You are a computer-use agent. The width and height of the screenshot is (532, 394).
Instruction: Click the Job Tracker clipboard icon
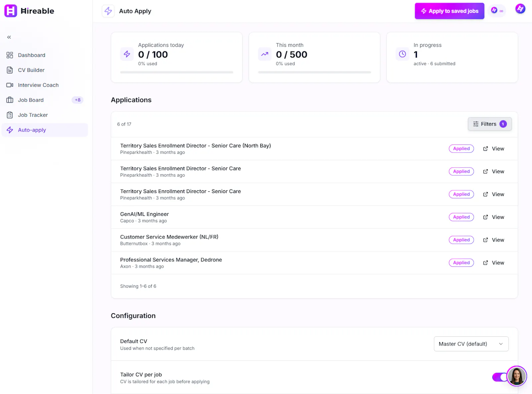point(10,115)
